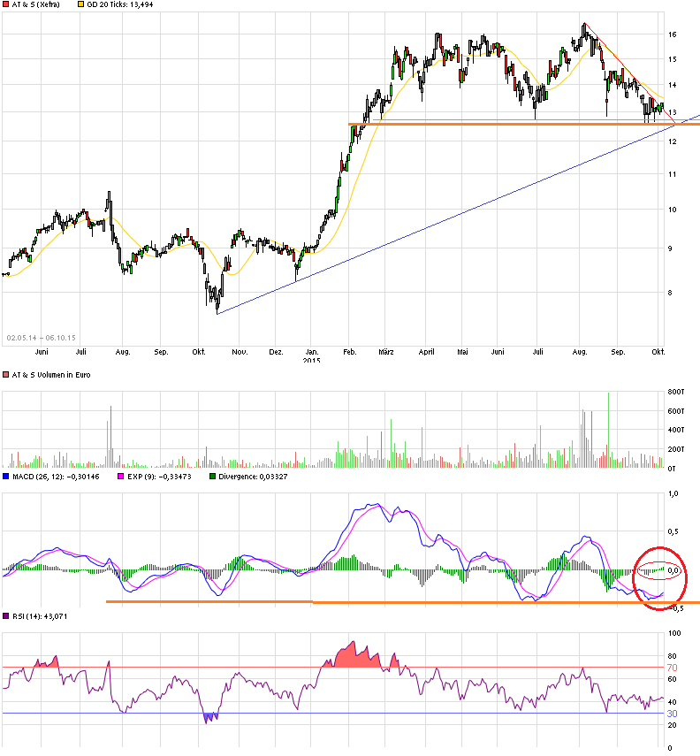
Task: Select the AT & S (Xetra) title label
Action: click(x=37, y=5)
